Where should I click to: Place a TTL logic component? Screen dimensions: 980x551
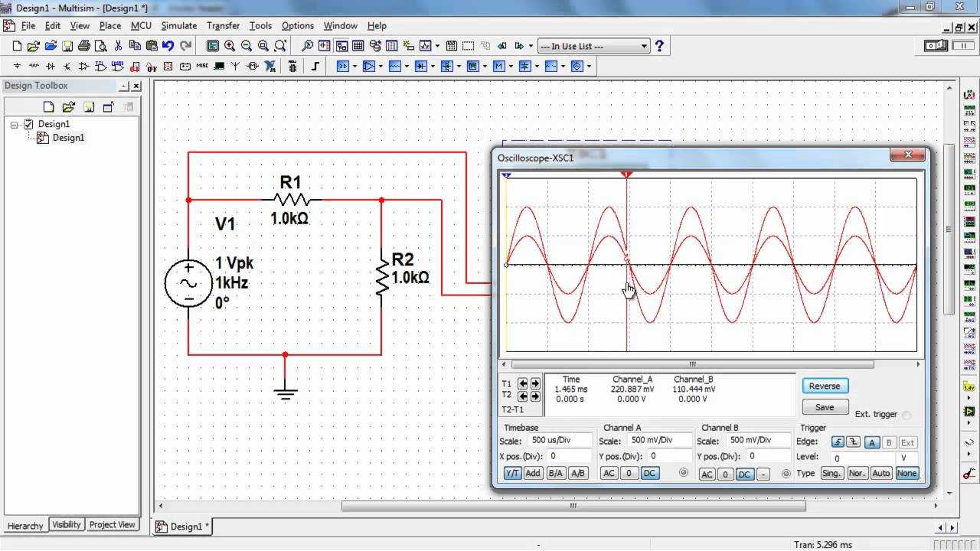click(x=100, y=66)
